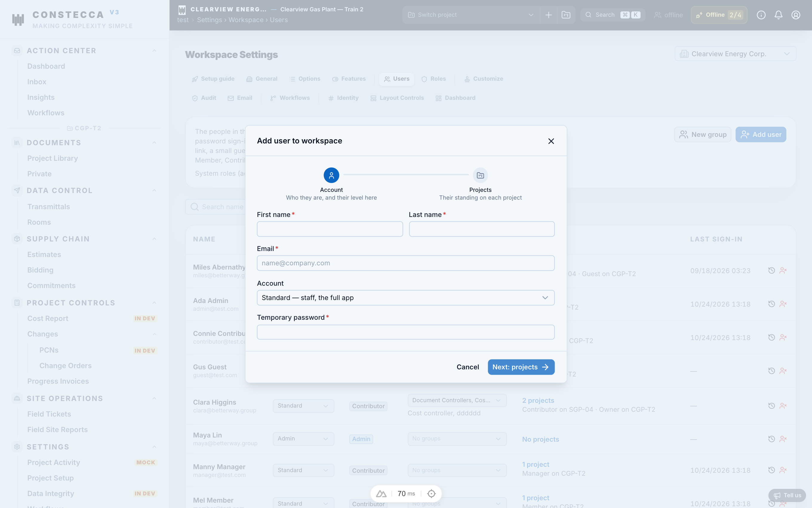The width and height of the screenshot is (812, 508).
Task: Open the Account type dropdown in dialog
Action: [405, 298]
